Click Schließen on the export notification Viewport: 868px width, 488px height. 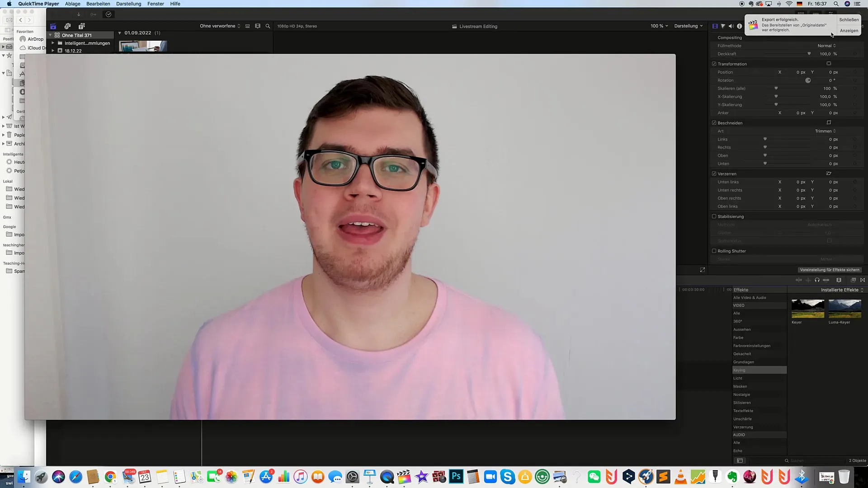[849, 20]
